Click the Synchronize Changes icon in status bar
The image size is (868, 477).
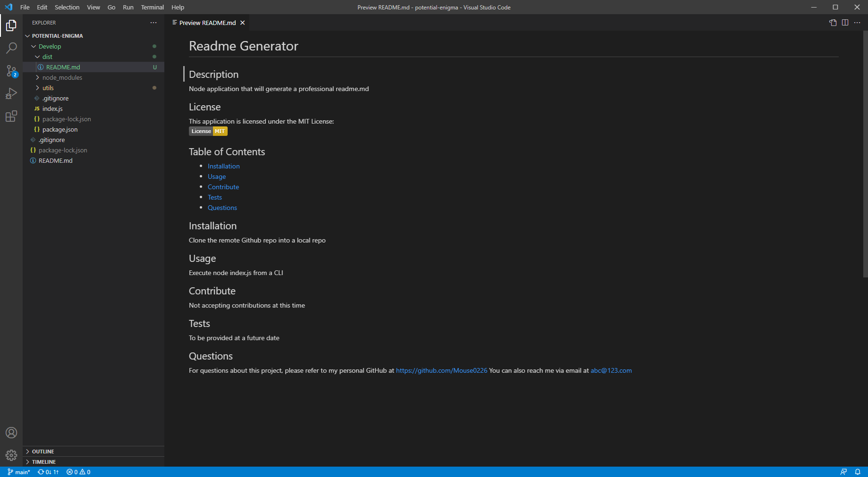48,472
